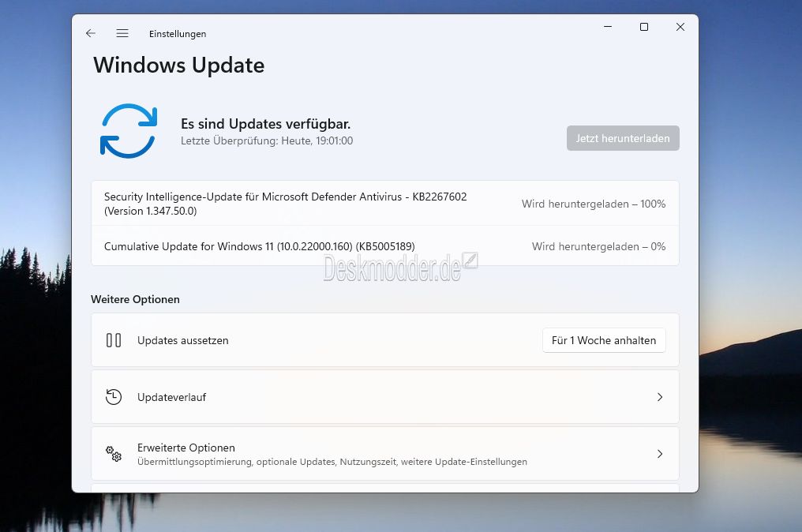Click Für 1 Woche anhalten button

(x=604, y=340)
